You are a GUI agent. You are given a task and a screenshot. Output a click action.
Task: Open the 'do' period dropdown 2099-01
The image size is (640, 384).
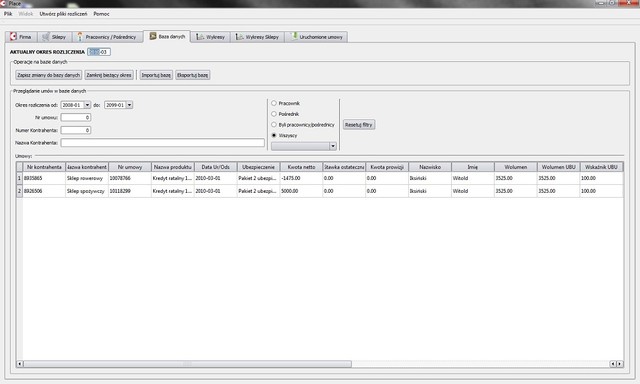(x=129, y=105)
